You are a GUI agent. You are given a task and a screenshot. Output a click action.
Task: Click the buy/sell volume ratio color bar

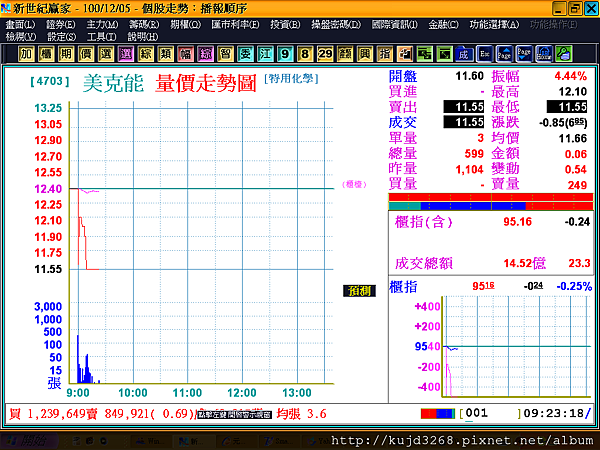click(x=491, y=202)
